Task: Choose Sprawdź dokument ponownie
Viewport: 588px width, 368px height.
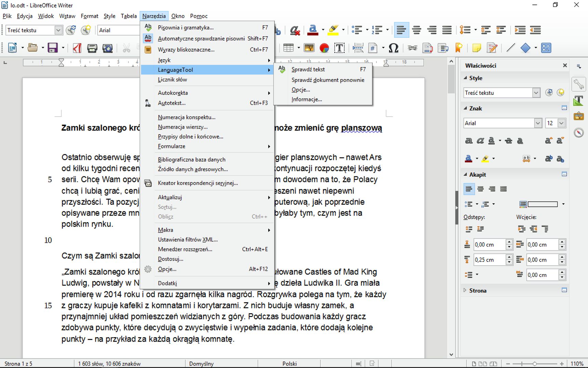Action: 323,80
